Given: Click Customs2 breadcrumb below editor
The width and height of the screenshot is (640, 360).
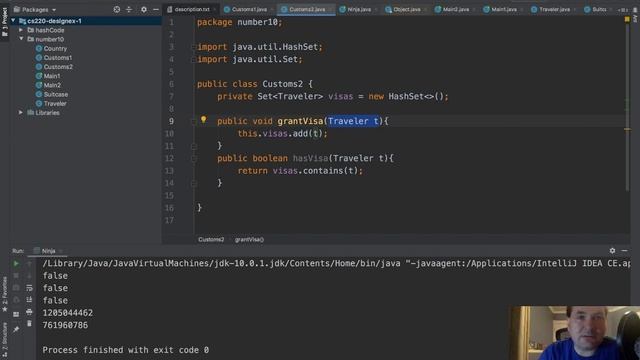Looking at the screenshot, I should (x=211, y=240).
